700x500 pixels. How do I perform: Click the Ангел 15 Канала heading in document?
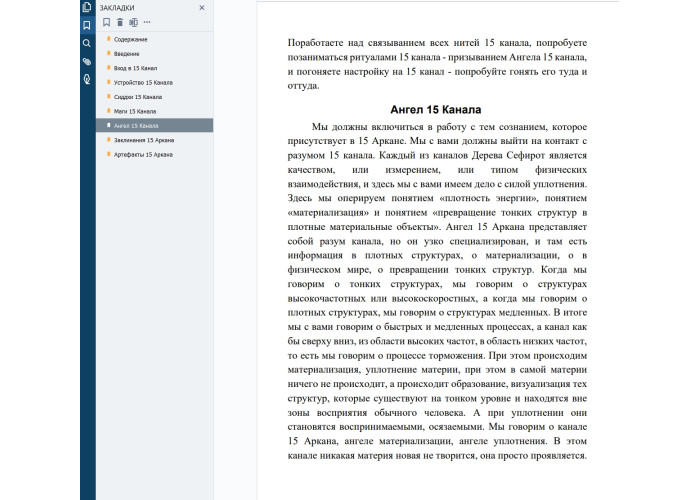[x=435, y=109]
